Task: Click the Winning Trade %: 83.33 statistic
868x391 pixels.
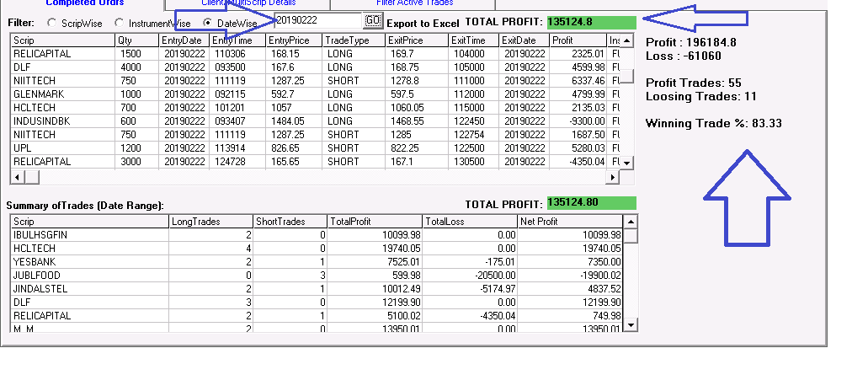Action: 714,124
